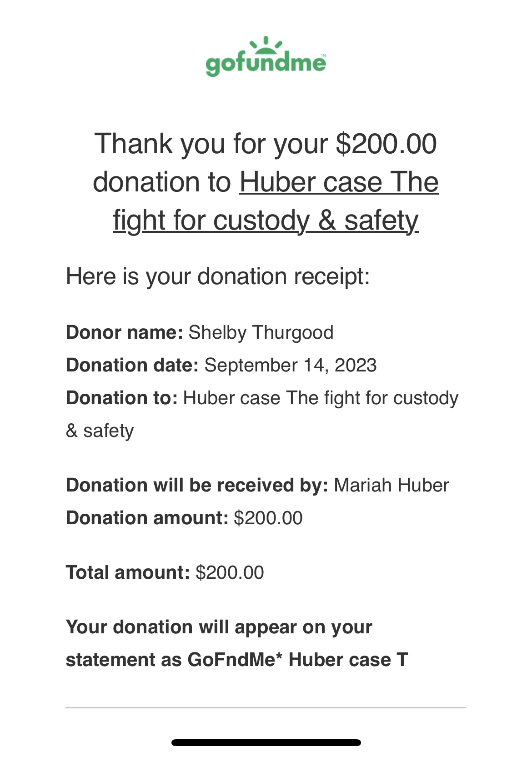Click the gofundme logo at the top

(x=266, y=56)
